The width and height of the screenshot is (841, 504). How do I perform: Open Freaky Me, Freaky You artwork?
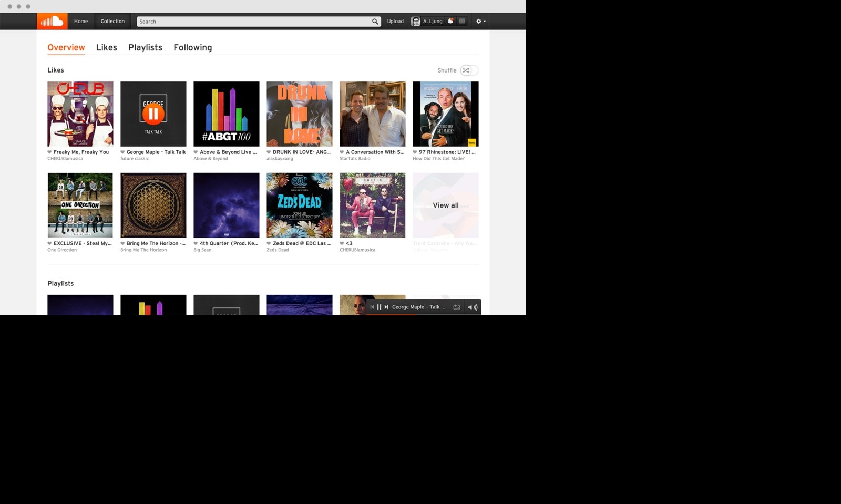[80, 114]
